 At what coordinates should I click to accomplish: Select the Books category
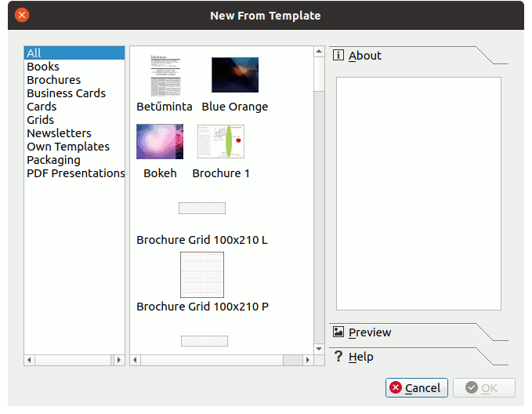coord(43,67)
